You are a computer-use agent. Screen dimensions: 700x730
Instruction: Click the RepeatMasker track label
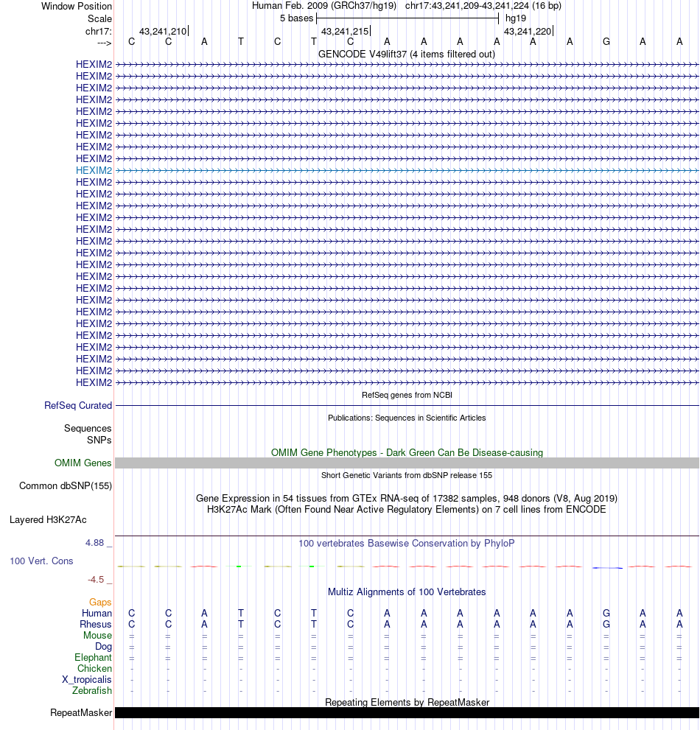click(x=81, y=713)
